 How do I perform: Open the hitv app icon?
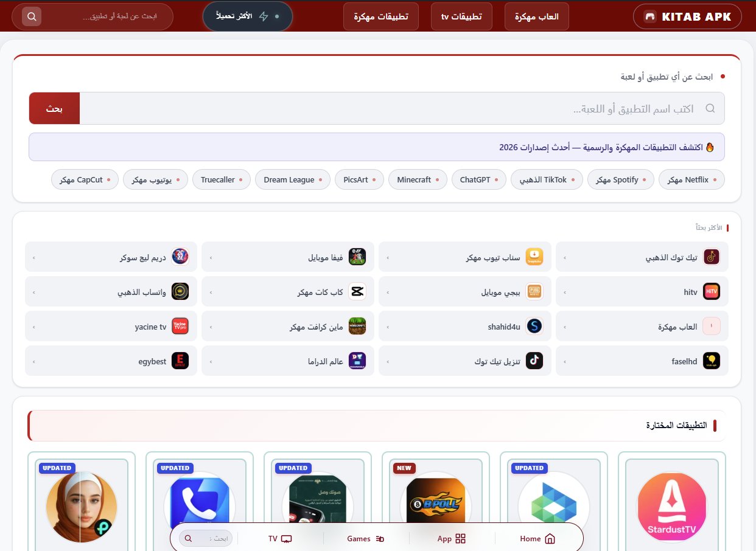click(712, 291)
